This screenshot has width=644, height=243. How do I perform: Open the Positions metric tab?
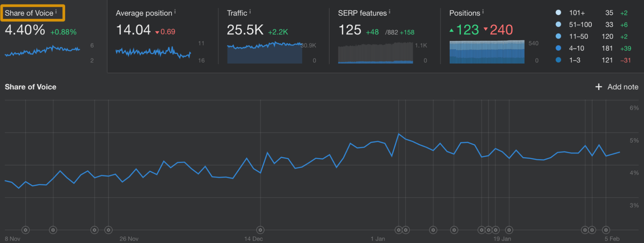pos(465,13)
